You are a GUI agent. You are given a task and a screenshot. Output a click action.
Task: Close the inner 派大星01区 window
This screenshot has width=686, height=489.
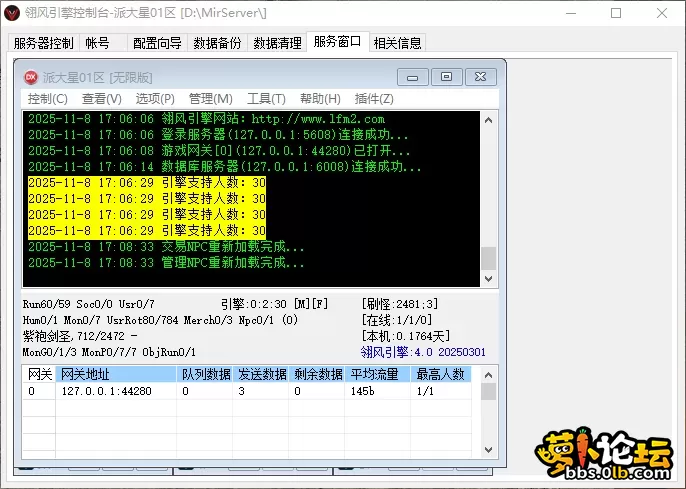[480, 77]
